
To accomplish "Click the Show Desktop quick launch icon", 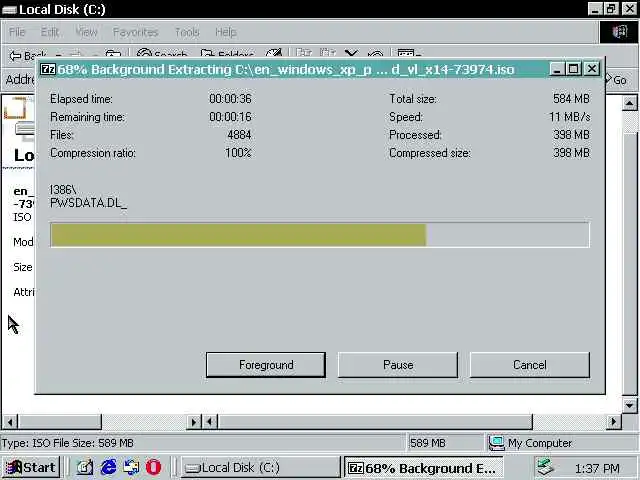I will (84, 467).
